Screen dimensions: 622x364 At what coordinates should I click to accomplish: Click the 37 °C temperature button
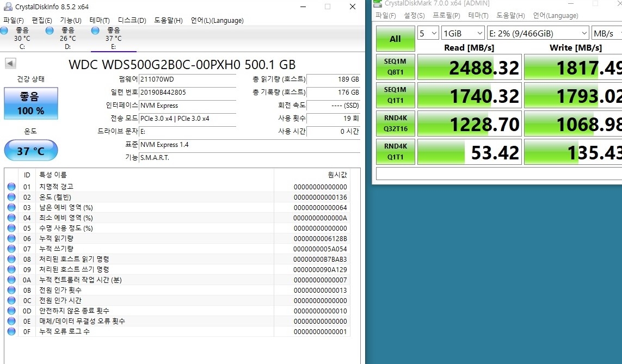point(31,150)
